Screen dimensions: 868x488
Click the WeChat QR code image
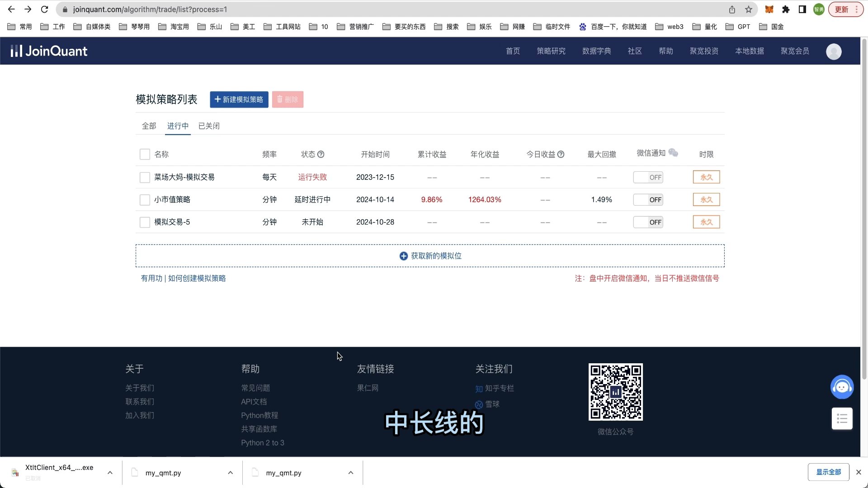[x=616, y=392]
